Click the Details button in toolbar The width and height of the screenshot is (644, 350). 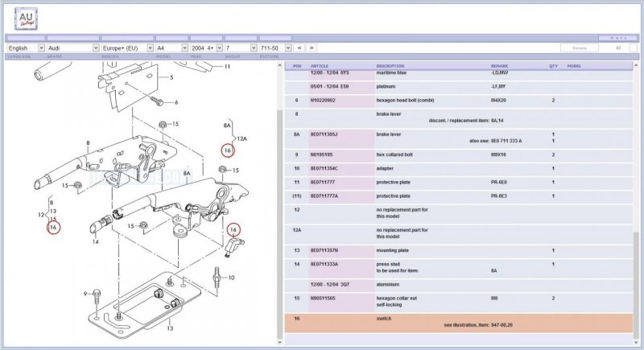pyautogui.click(x=579, y=48)
